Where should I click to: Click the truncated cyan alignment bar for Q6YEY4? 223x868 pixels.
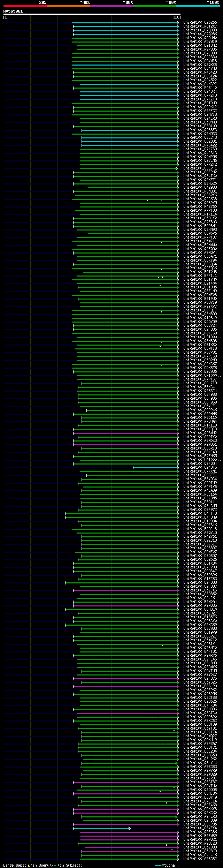[x=102, y=828]
